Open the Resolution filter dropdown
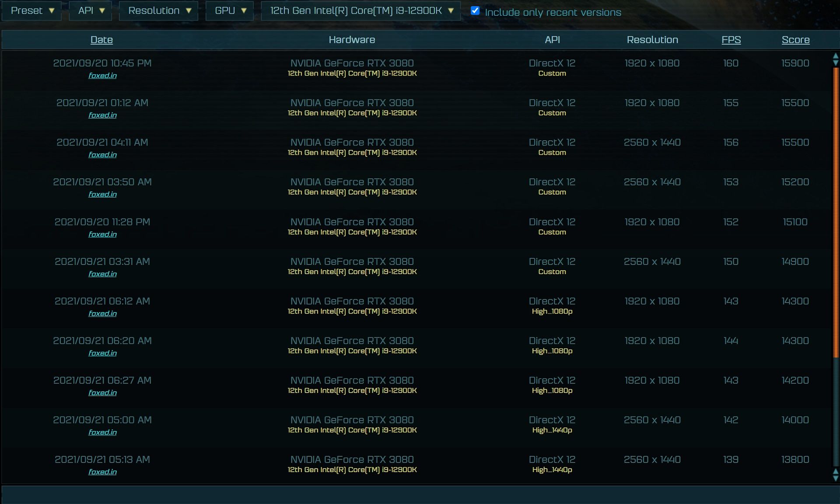Viewport: 840px width, 504px height. [x=159, y=10]
